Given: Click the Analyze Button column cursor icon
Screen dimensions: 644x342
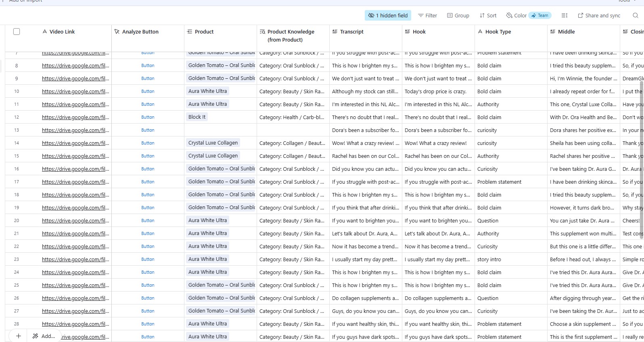Looking at the screenshot, I should 117,31.
